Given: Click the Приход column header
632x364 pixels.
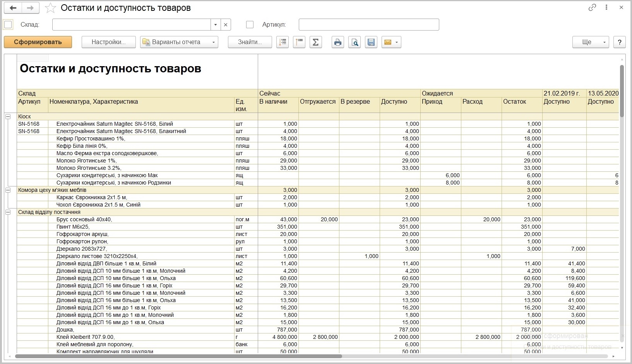Looking at the screenshot, I should [x=441, y=105].
